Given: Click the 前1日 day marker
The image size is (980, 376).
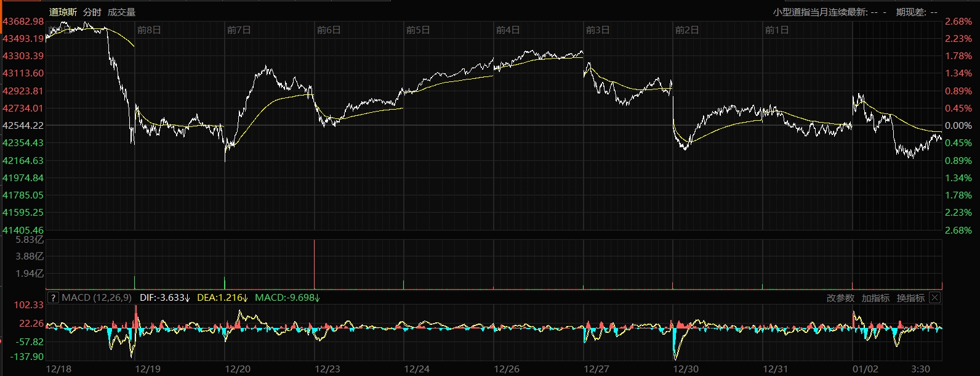Looking at the screenshot, I should (776, 30).
